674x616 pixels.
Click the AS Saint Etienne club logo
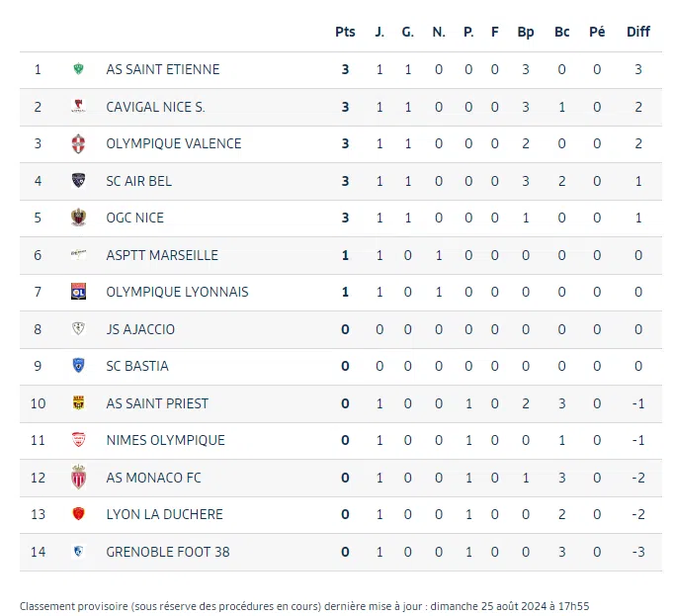78,69
